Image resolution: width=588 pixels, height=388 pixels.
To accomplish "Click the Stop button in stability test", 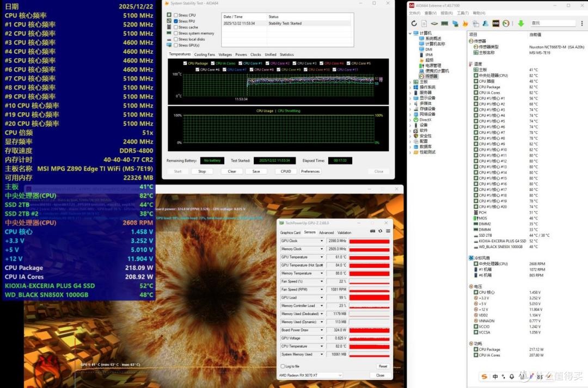I will click(x=202, y=171).
